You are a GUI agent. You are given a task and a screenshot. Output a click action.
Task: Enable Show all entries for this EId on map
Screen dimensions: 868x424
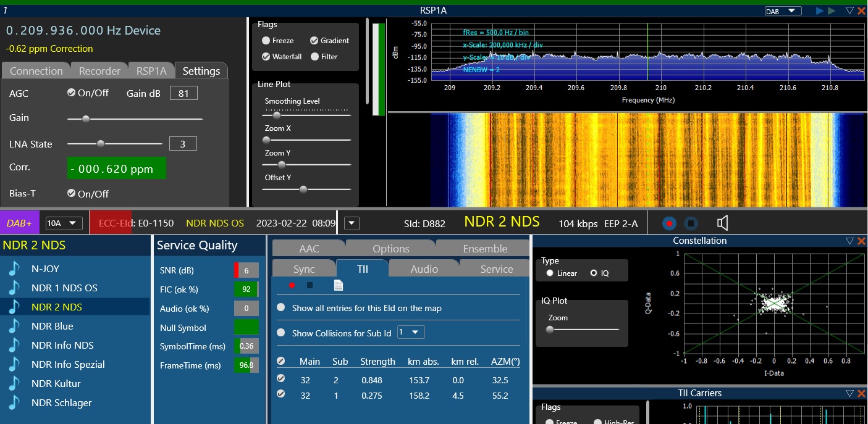coord(281,307)
